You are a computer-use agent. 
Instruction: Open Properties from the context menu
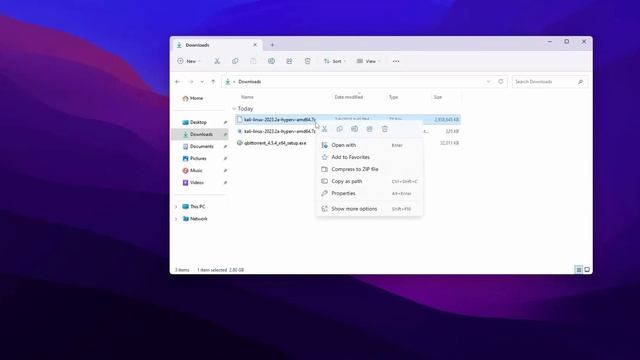coord(369,193)
